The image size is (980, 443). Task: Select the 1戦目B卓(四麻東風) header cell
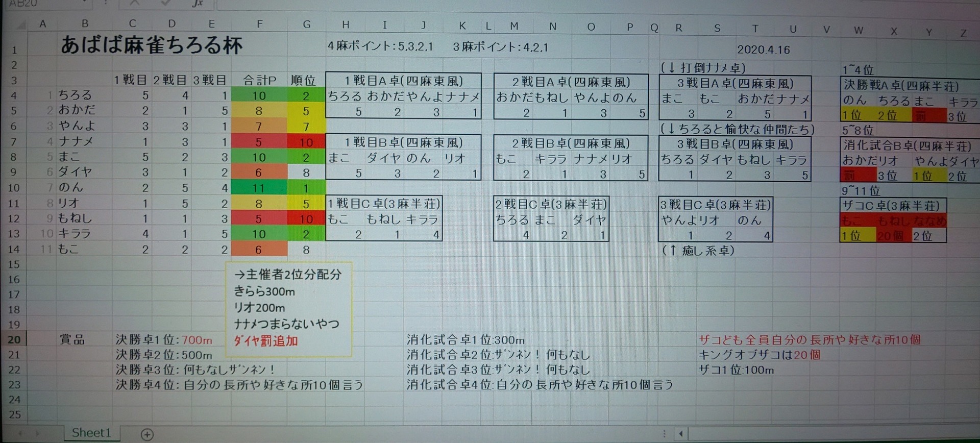[x=403, y=142]
